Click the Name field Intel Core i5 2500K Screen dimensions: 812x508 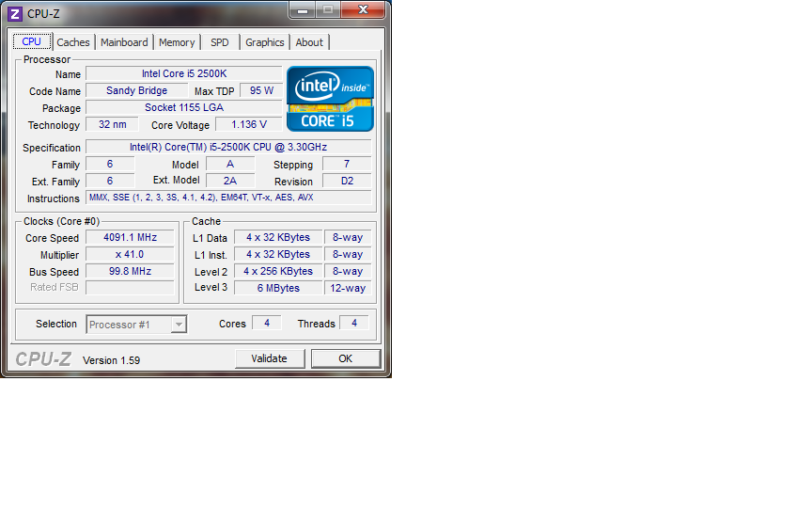tap(184, 73)
